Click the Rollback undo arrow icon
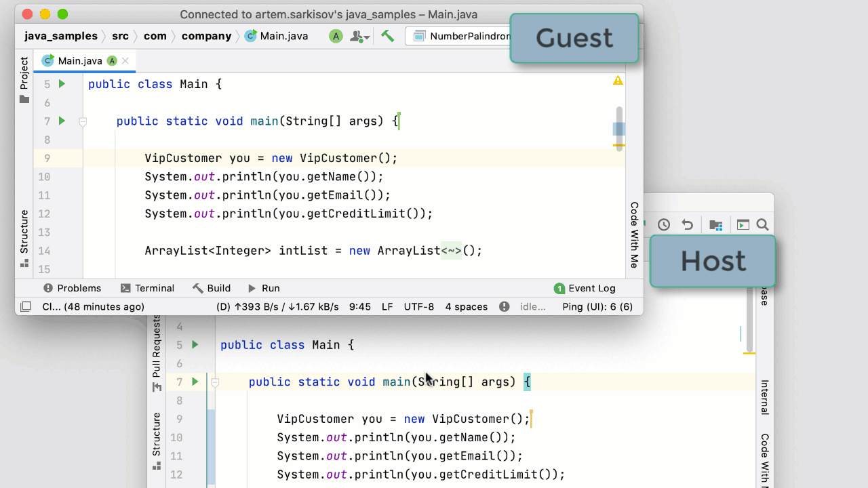The width and height of the screenshot is (868, 488). click(x=687, y=225)
